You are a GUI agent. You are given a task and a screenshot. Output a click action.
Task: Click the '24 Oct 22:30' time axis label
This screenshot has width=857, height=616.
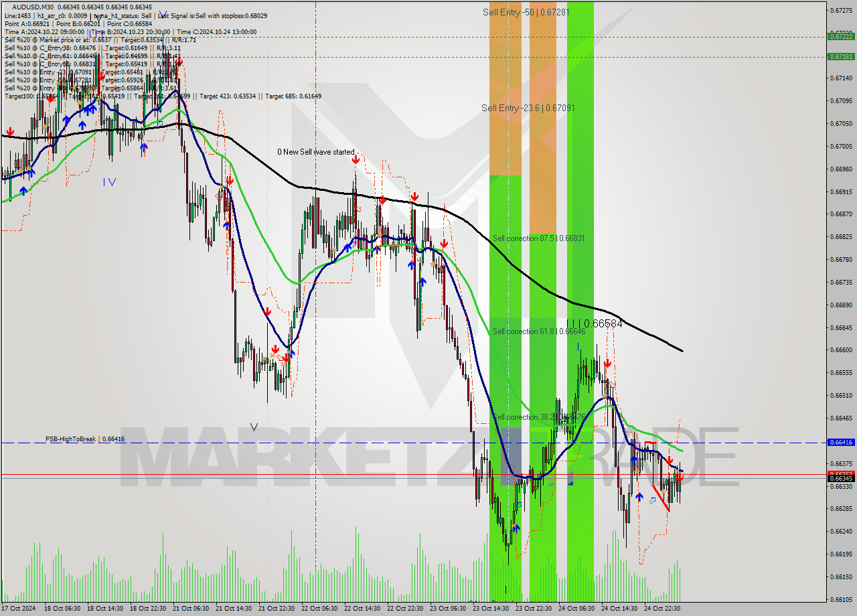pos(662,609)
